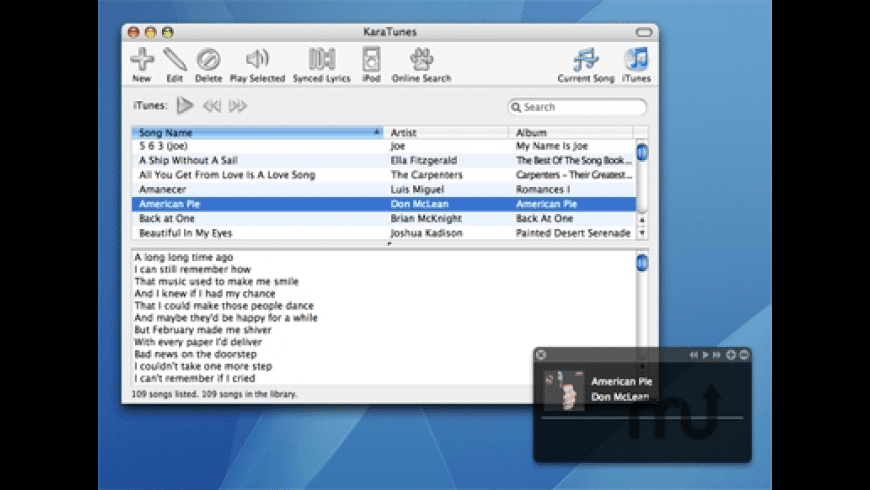Screen dimensions: 870x490
Task: Click lyric line "Bad news on the doorstep"
Action: pyautogui.click(x=195, y=354)
